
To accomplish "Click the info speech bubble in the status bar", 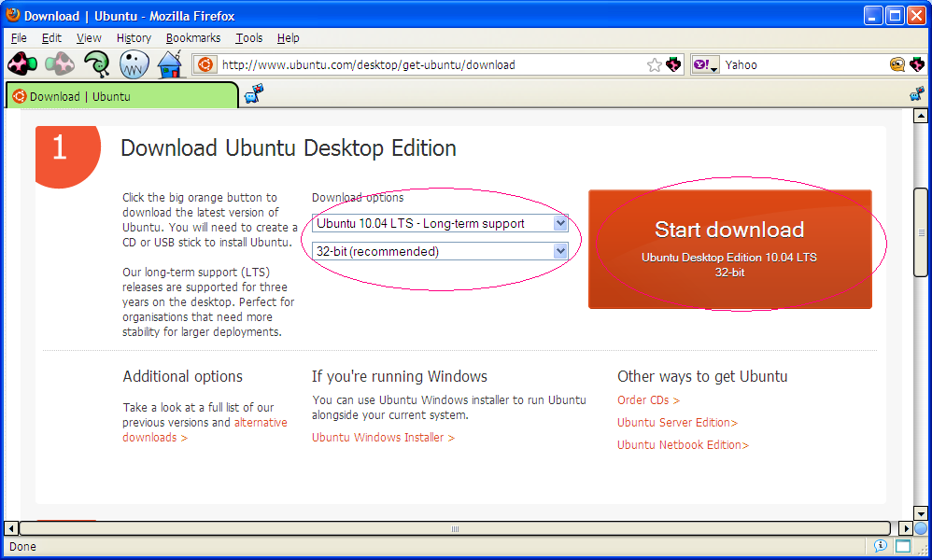I will (881, 546).
